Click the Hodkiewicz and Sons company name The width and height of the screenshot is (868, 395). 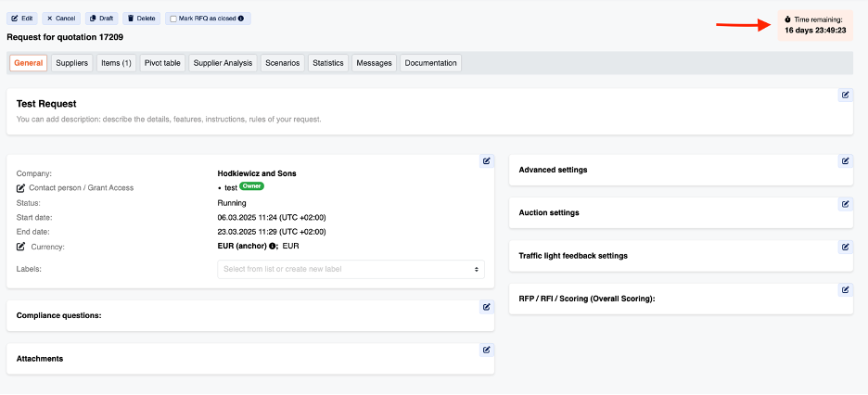point(257,173)
